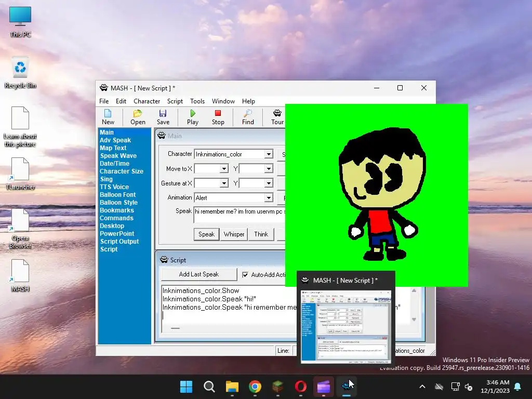Select Bookmarks in the sidebar
This screenshot has height=399, width=532.
(117, 210)
